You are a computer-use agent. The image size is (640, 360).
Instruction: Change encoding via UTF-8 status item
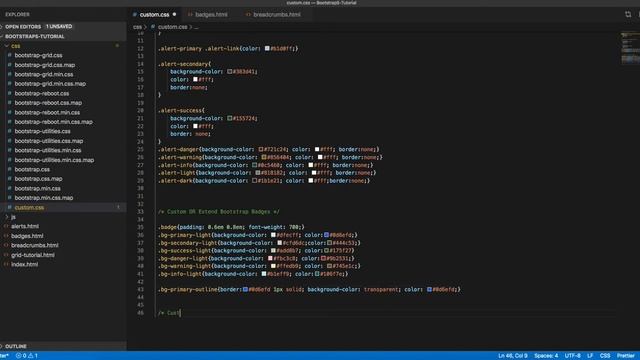tap(573, 356)
